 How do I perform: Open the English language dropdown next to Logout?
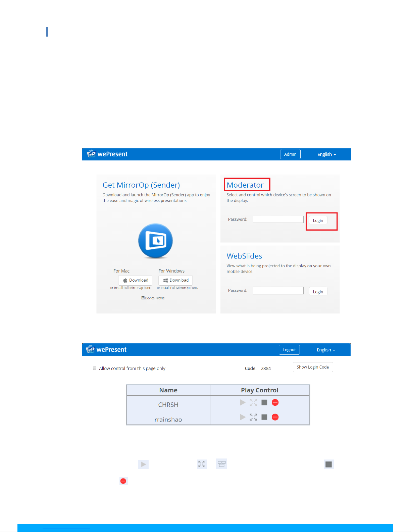pos(326,350)
